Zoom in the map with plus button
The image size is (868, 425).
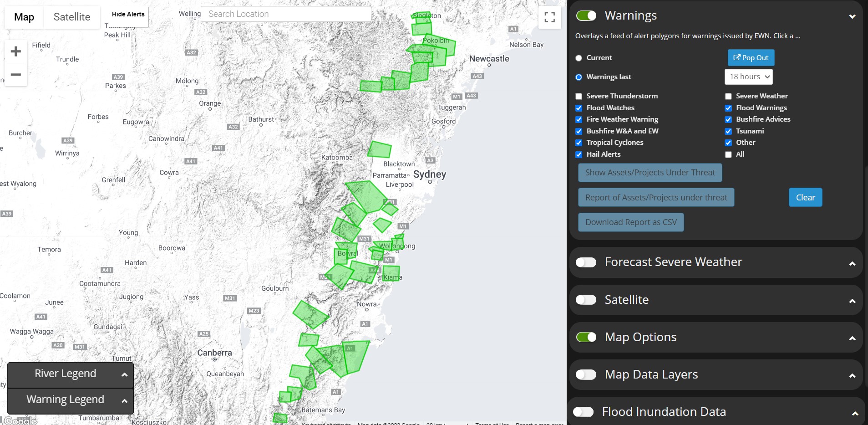(16, 51)
